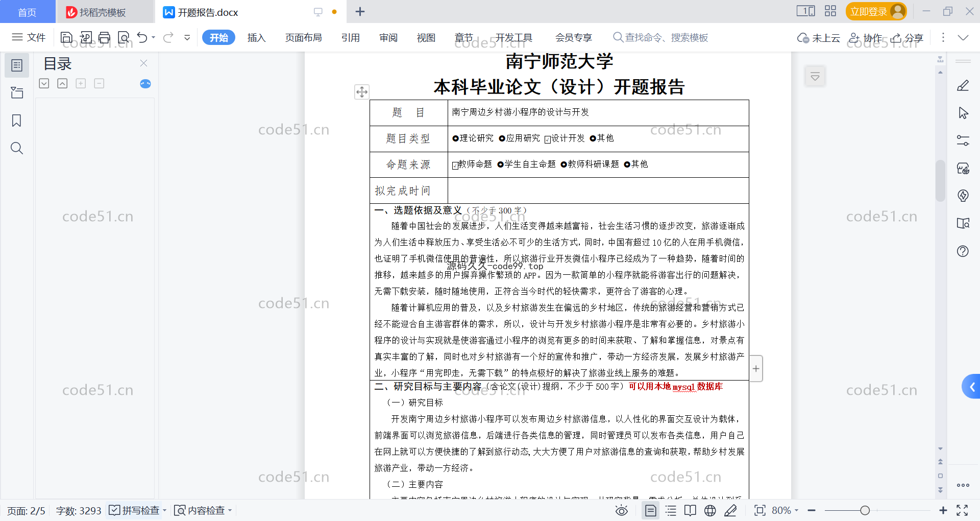Click the zoom out minus button

[812, 510]
